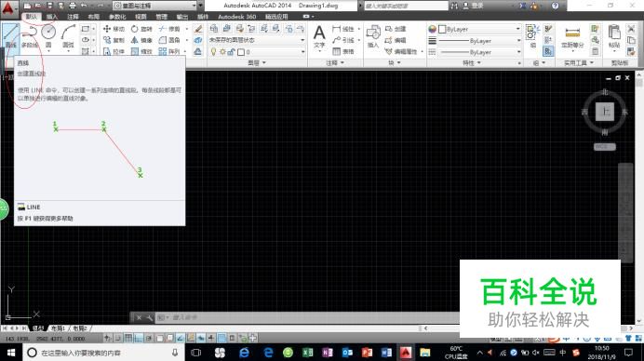The image size is (644, 361).
Task: Expand the Properties (特性) panel
Action: click(x=471, y=63)
